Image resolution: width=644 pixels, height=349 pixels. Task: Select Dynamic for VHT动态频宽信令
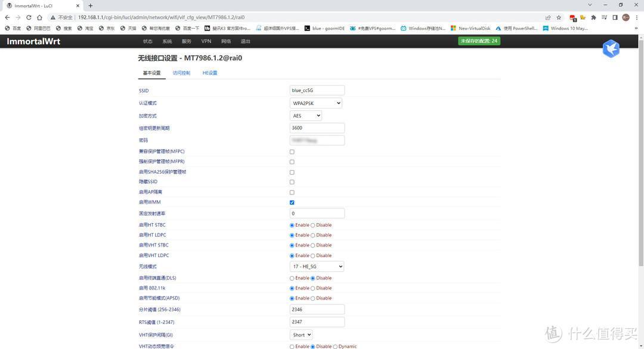coord(335,347)
